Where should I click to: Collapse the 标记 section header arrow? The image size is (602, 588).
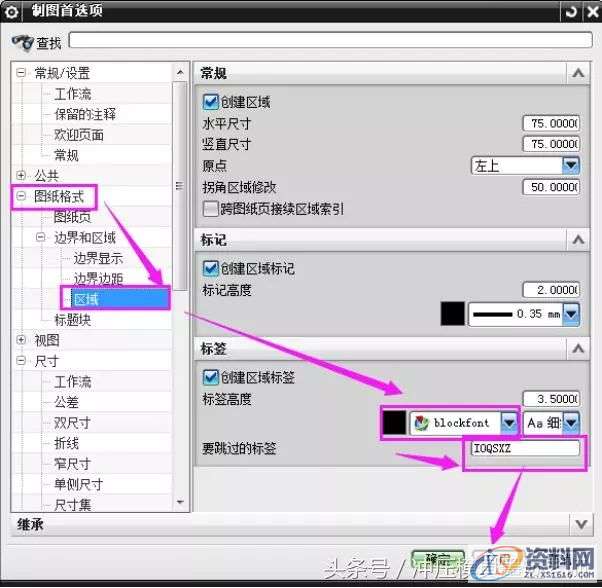tap(578, 240)
